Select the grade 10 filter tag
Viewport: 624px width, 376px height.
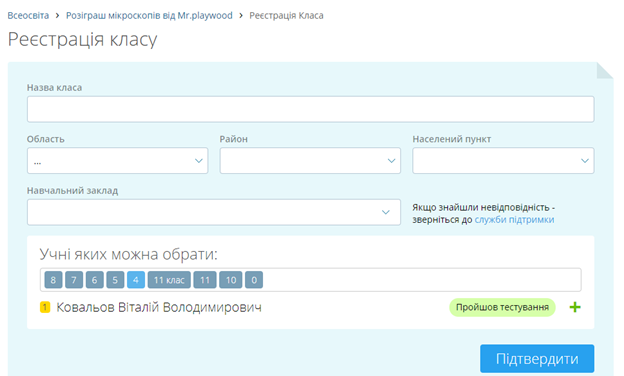coord(231,280)
